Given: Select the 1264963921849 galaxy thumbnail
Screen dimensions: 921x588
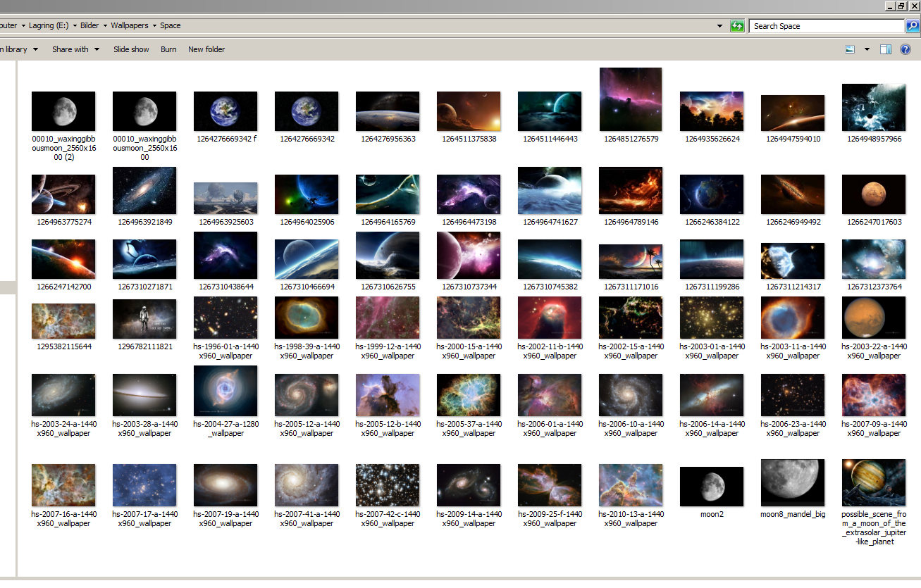Looking at the screenshot, I should click(x=144, y=190).
